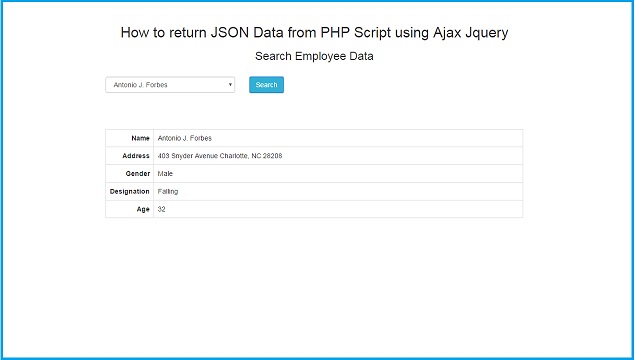This screenshot has height=360, width=635.
Task: Select the page heading about JSON Data
Action: [x=314, y=33]
